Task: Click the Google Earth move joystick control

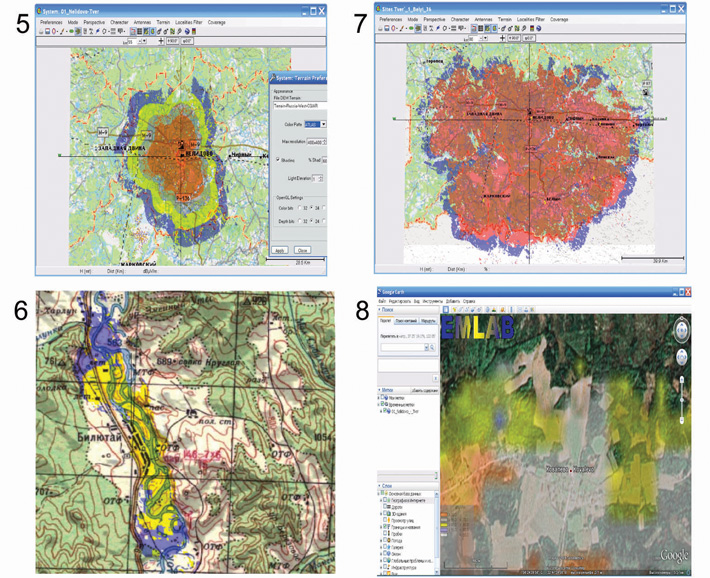Action: pos(682,357)
